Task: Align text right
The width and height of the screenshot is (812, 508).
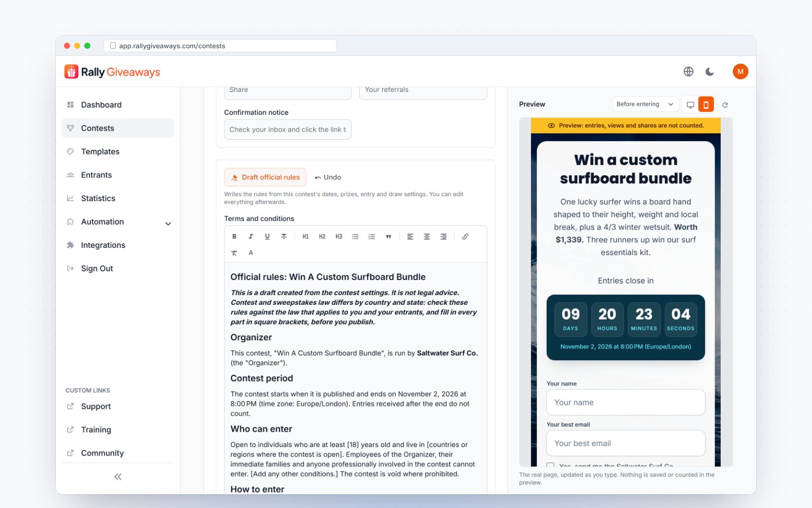Action: coord(444,237)
